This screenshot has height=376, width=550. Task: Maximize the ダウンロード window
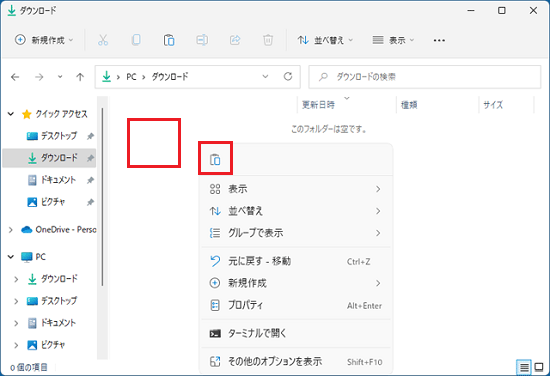(502, 11)
